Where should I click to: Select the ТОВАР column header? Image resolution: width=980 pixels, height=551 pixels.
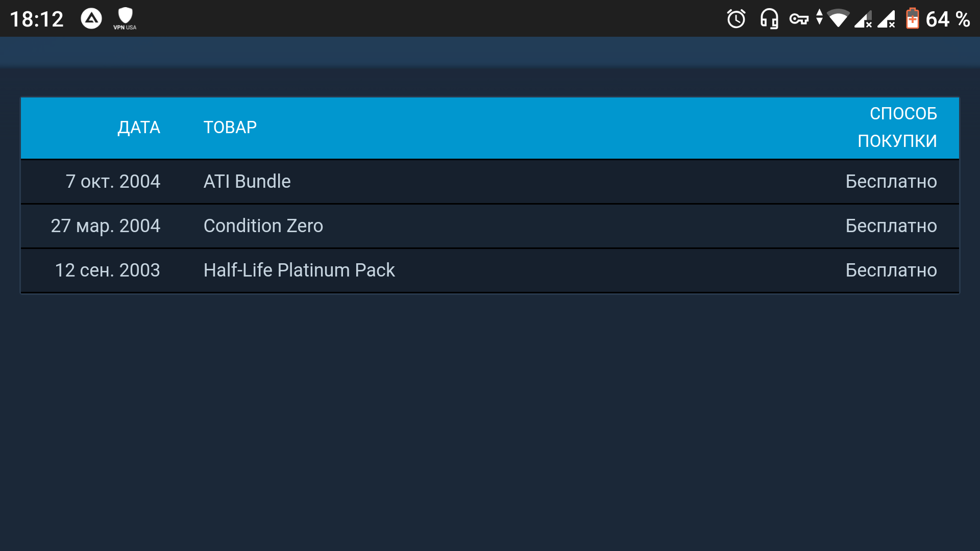tap(230, 128)
